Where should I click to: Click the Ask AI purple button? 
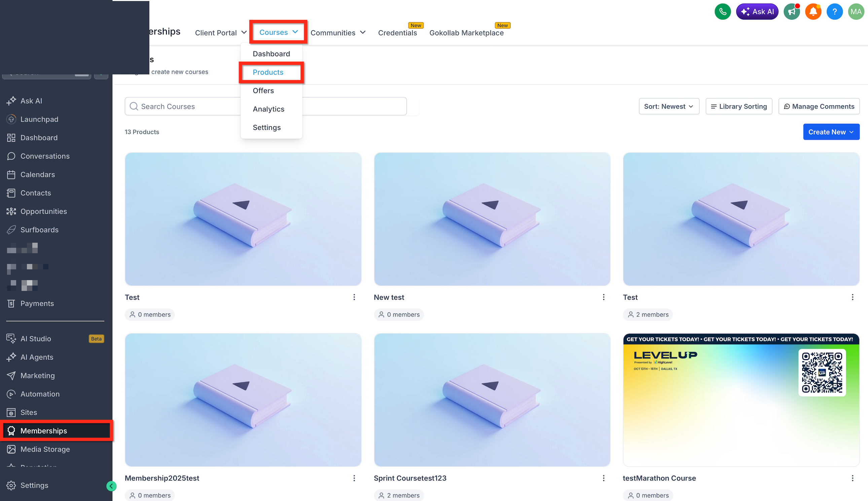tap(757, 12)
